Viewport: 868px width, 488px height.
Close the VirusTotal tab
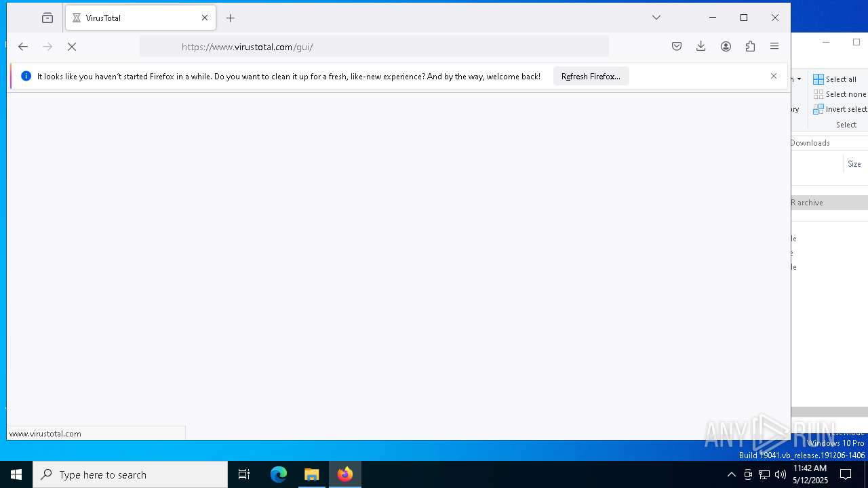[x=205, y=18]
